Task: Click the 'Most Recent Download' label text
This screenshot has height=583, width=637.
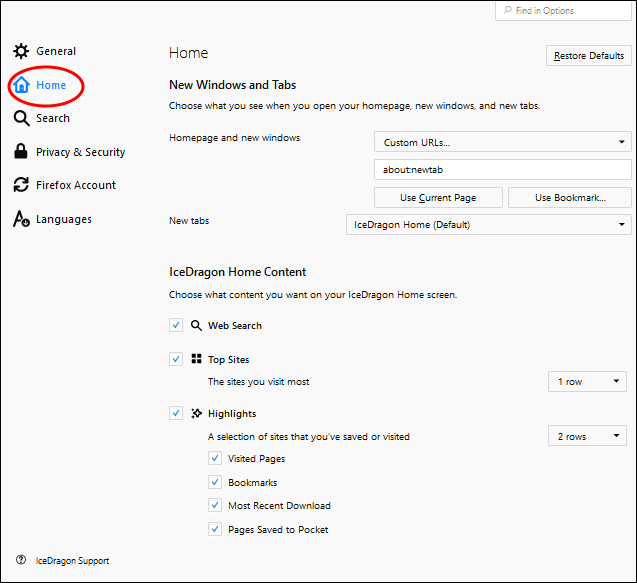Action: [x=279, y=506]
